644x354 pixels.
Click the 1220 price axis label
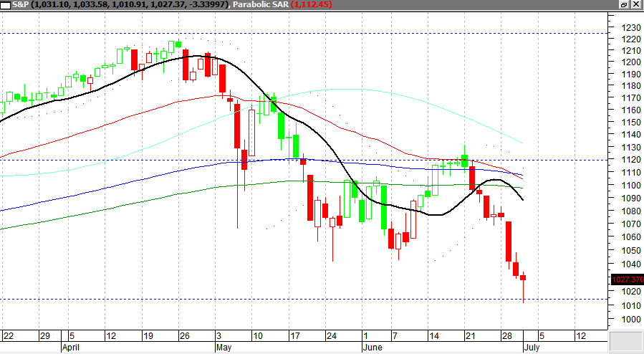(x=631, y=39)
